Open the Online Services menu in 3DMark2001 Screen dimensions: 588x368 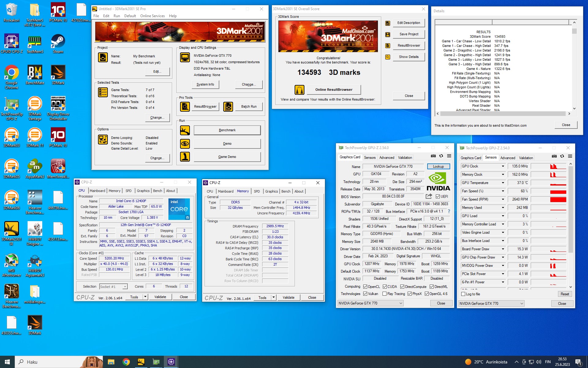[x=152, y=16]
